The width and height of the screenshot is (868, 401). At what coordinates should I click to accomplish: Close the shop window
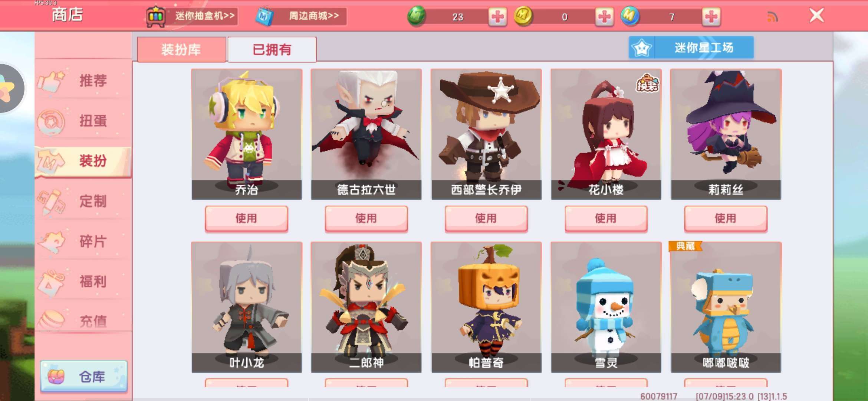pyautogui.click(x=816, y=16)
